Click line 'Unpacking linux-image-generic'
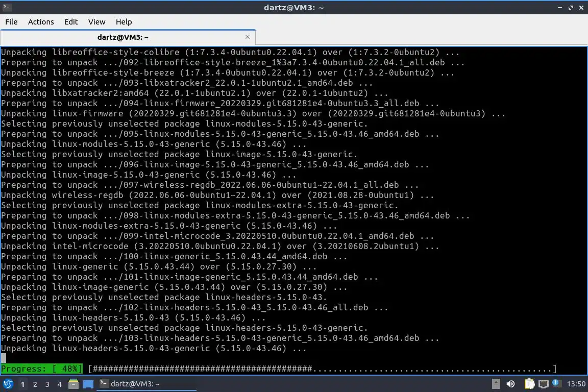 [x=174, y=287]
